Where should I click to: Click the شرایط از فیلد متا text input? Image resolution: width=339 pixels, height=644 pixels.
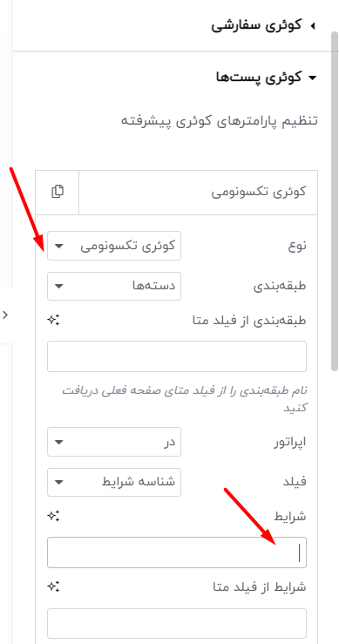177,624
